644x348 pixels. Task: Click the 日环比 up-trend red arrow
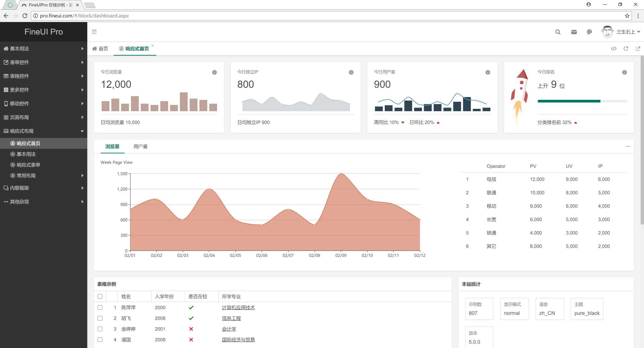(x=438, y=123)
